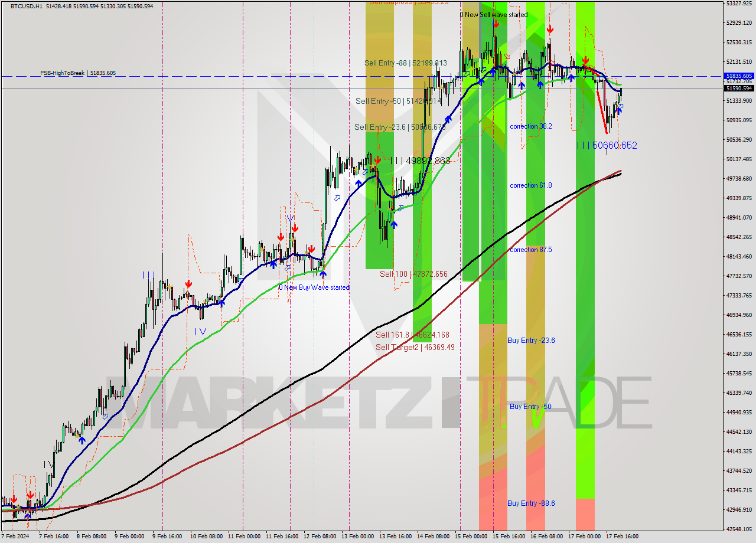The image size is (756, 543).
Task: Click the 45738.545 price axis value
Action: [739, 374]
